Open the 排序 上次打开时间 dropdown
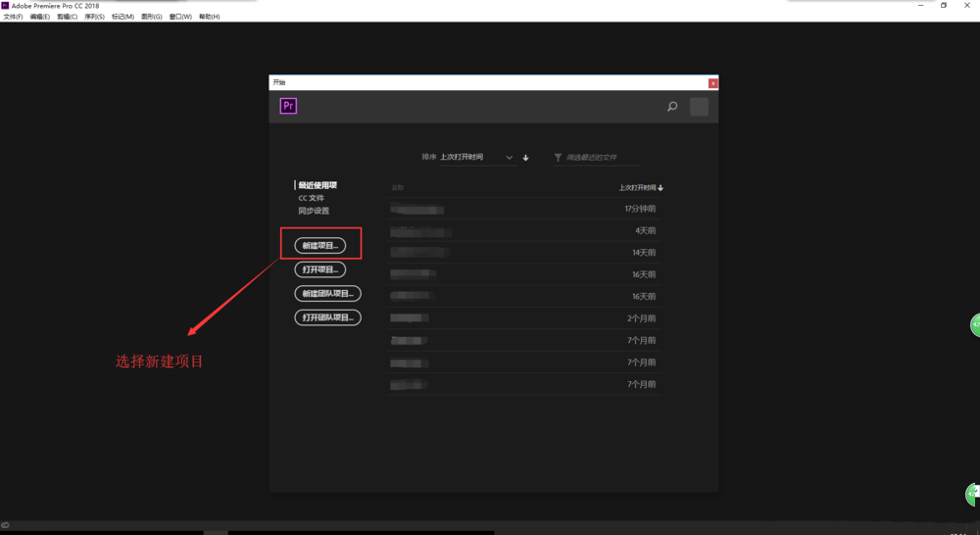Viewport: 980px width, 535px height. [x=477, y=158]
